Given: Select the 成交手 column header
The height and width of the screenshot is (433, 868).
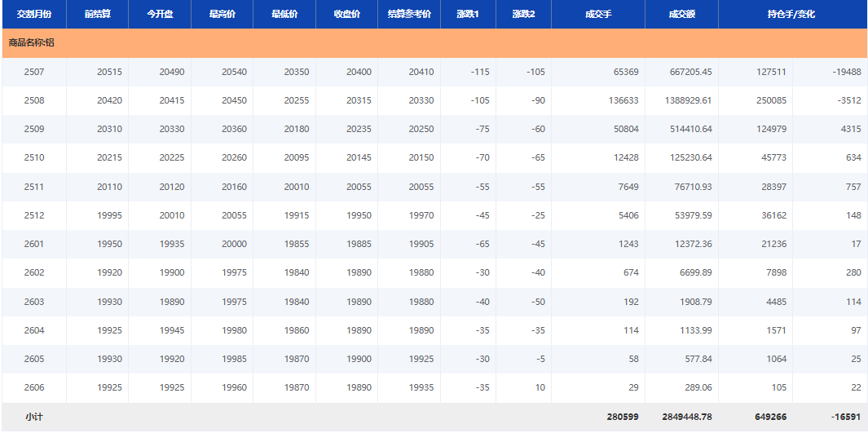Looking at the screenshot, I should point(598,15).
